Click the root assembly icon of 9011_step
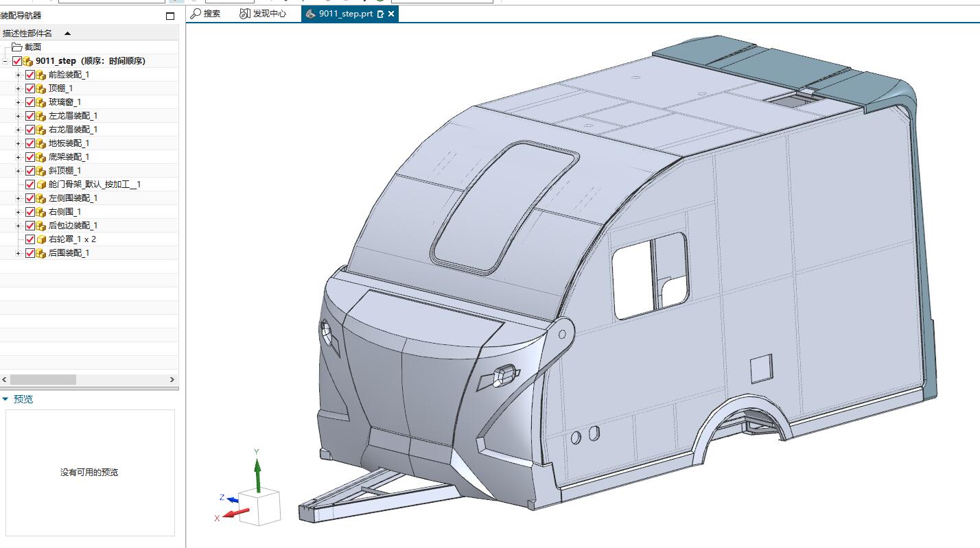 tap(27, 61)
